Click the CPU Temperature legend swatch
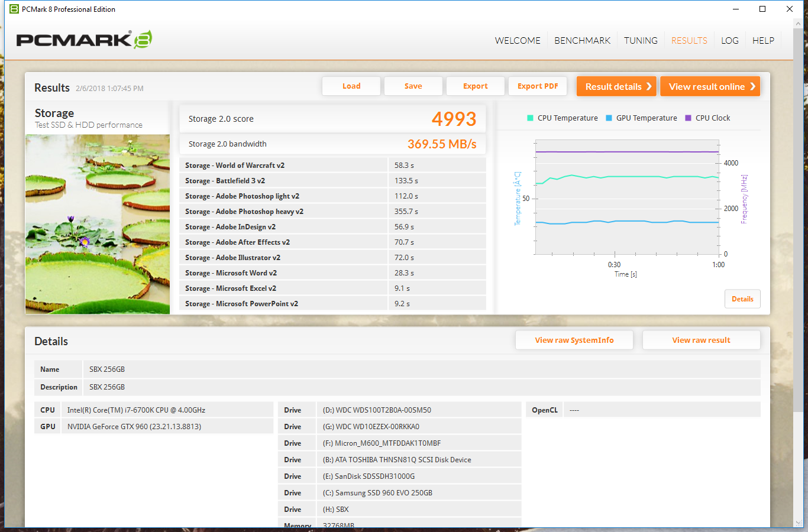808x532 pixels. tap(530, 118)
